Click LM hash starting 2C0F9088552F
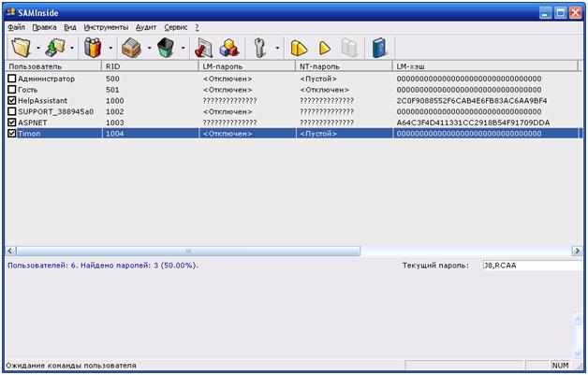588x375 pixels. click(x=472, y=100)
